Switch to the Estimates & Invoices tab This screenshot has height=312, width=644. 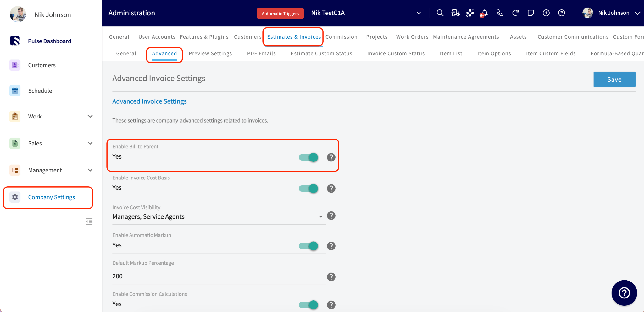pyautogui.click(x=294, y=37)
